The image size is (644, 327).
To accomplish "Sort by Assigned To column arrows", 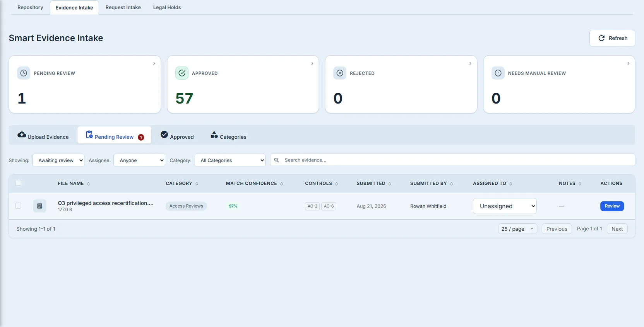I will pos(511,184).
